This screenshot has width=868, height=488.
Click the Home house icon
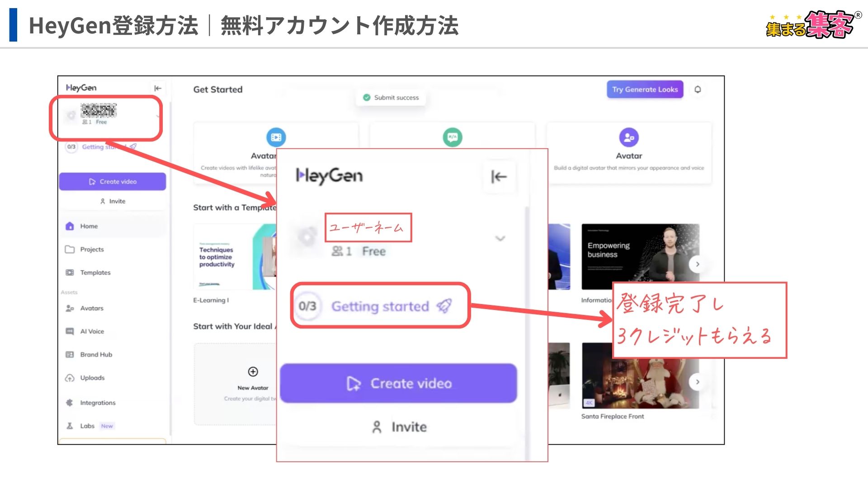coord(70,226)
